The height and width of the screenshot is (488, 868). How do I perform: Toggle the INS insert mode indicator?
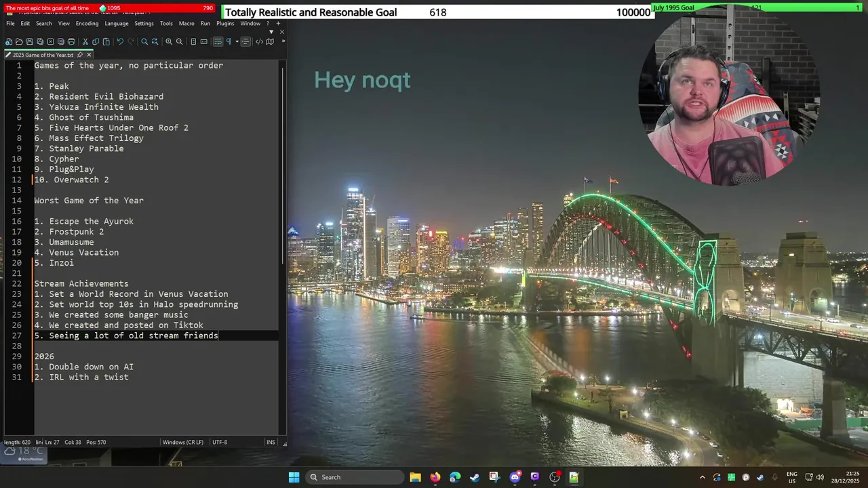click(x=271, y=442)
